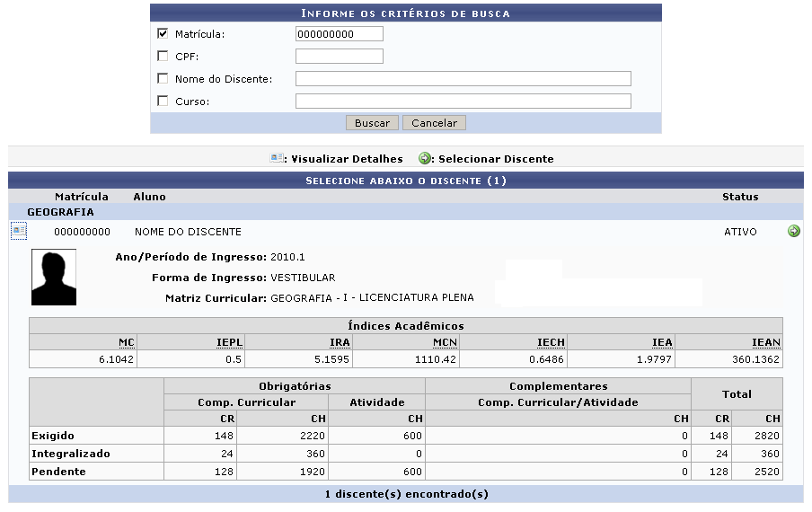812x512 pixels.
Task: Click the IEA index abbreviation header
Action: pos(662,342)
